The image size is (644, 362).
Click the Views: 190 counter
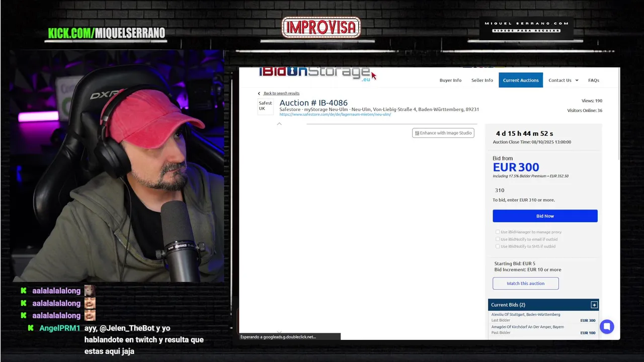click(592, 101)
